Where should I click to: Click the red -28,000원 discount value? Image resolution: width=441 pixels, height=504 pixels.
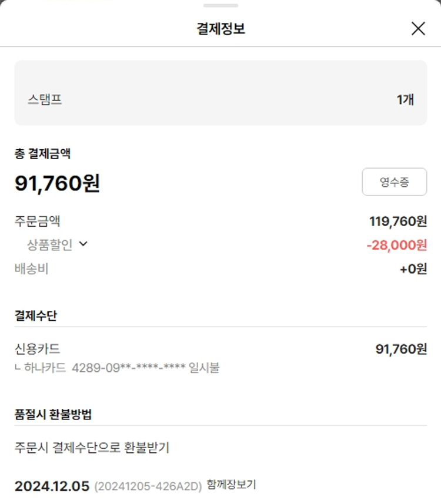396,245
